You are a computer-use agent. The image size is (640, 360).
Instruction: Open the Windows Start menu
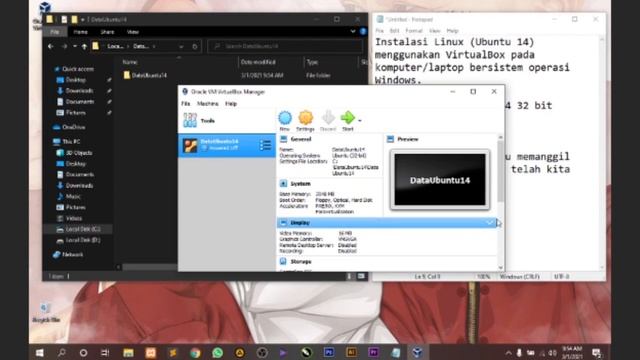coord(40,353)
